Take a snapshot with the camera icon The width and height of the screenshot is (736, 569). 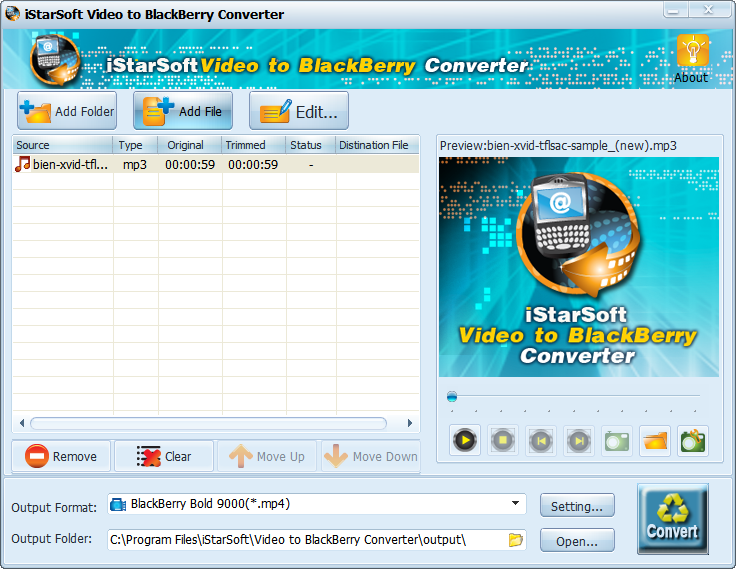click(617, 440)
